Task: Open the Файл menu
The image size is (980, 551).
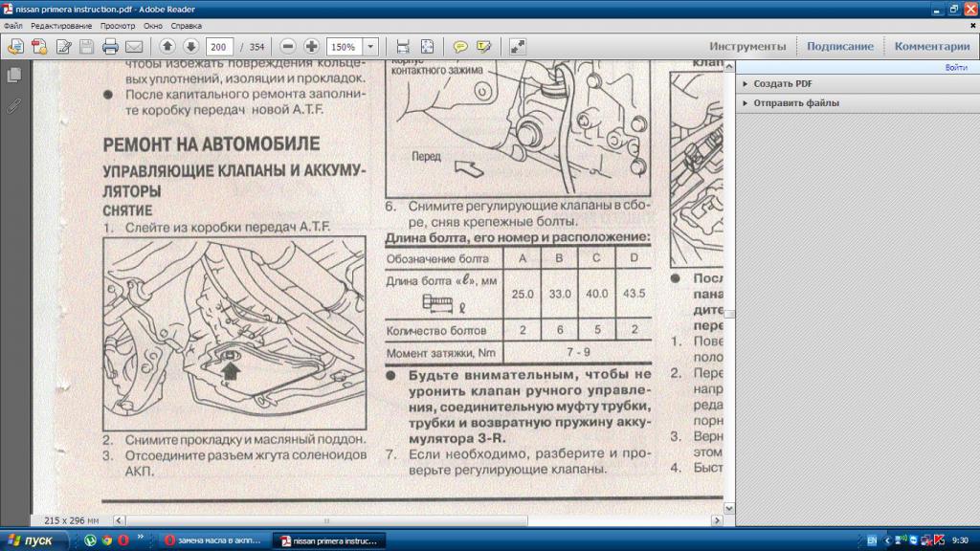Action: click(12, 26)
